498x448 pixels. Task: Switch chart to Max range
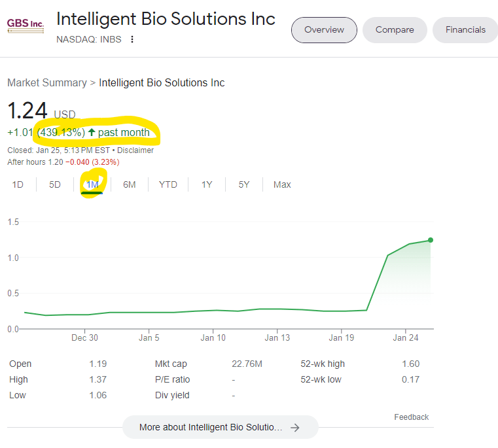282,184
